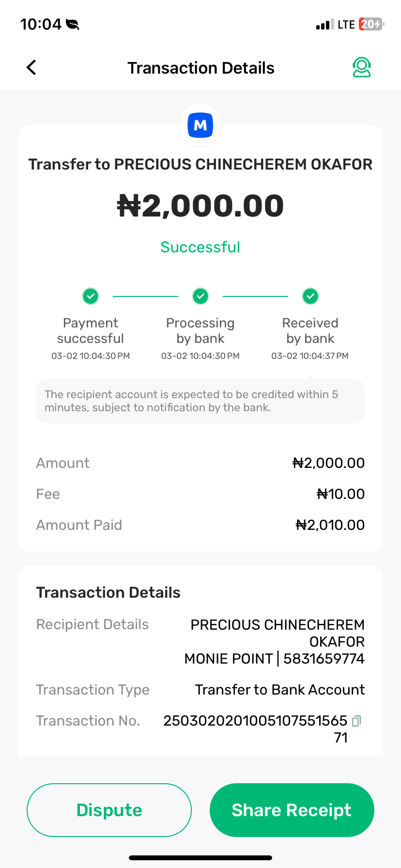Tap the Fee ₦10.00 value
The image size is (401, 868).
click(340, 494)
